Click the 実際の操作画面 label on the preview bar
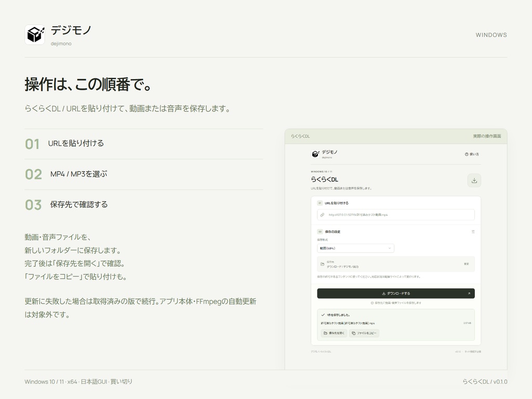532x399 pixels. (x=487, y=136)
